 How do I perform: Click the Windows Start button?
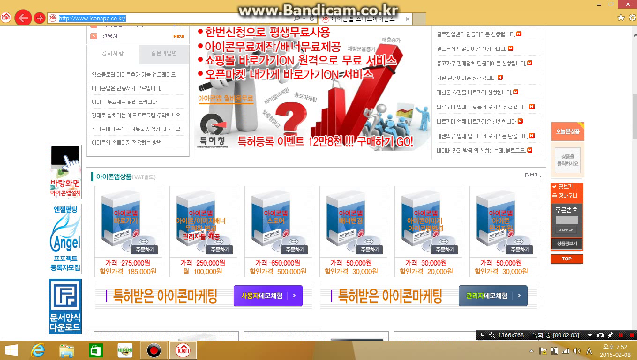coord(11,350)
